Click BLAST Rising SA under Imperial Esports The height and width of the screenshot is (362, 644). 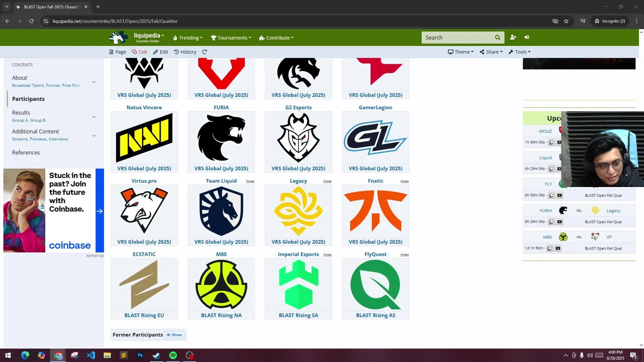pos(298,315)
